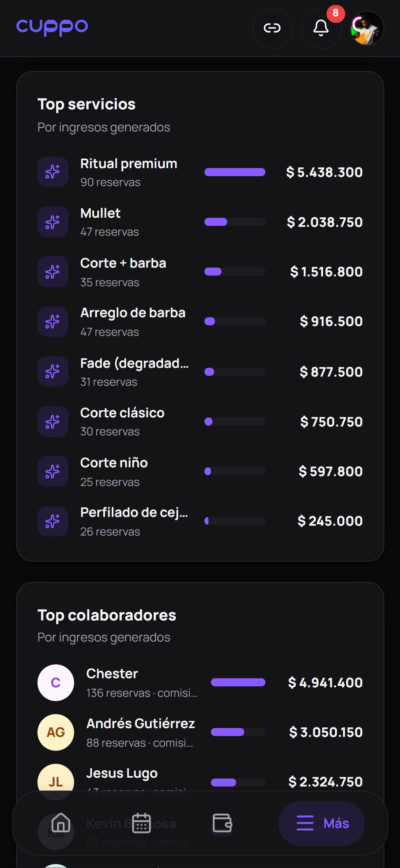Select Chester's avatar circle
Viewport: 400px width, 868px height.
pyautogui.click(x=56, y=683)
